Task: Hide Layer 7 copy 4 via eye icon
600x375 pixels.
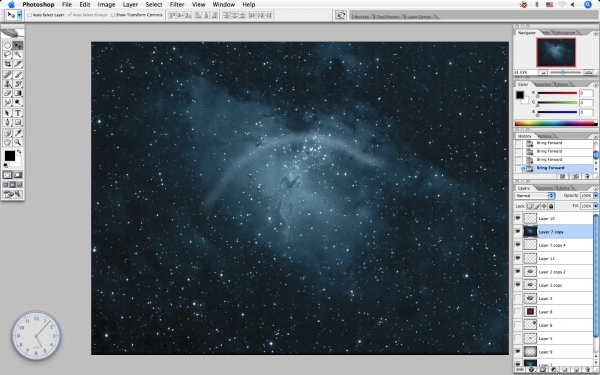Action: click(x=518, y=245)
